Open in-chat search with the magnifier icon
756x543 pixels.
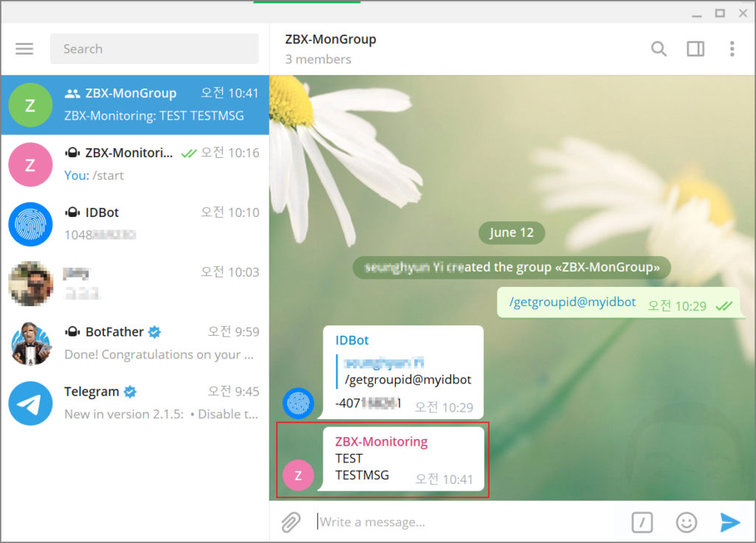point(659,49)
